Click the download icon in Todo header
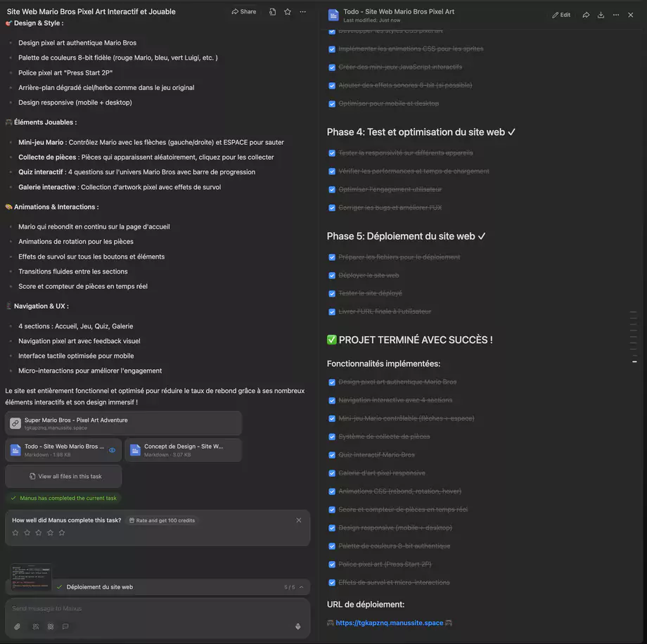 coord(601,15)
